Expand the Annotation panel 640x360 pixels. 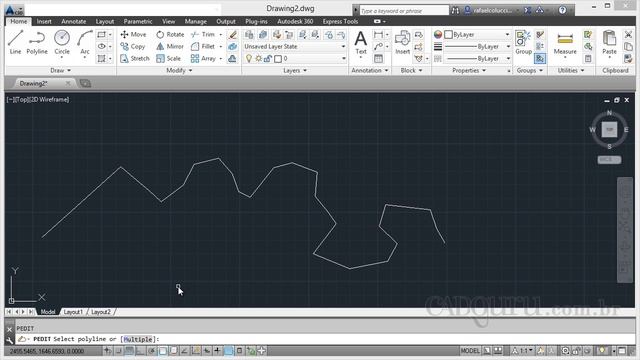coord(369,71)
